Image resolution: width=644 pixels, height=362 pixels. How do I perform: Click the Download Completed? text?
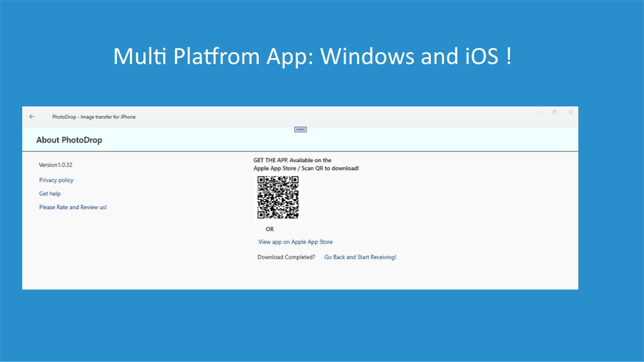click(285, 257)
